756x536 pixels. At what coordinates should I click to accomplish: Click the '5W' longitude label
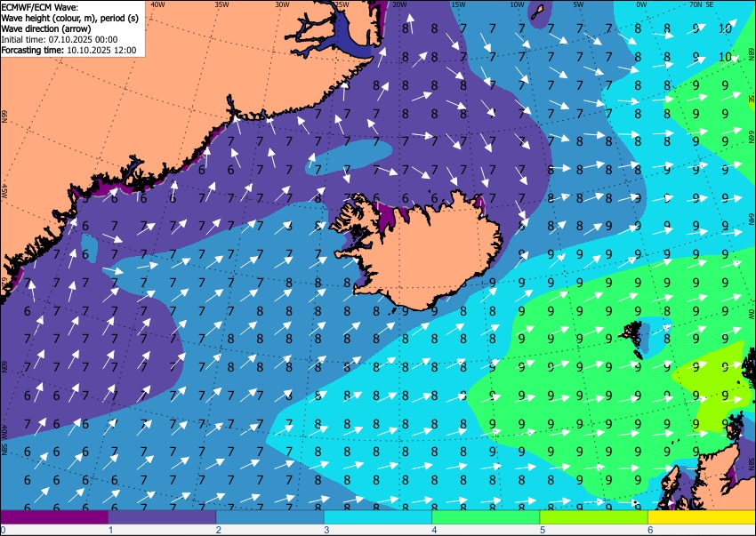tap(579, 4)
